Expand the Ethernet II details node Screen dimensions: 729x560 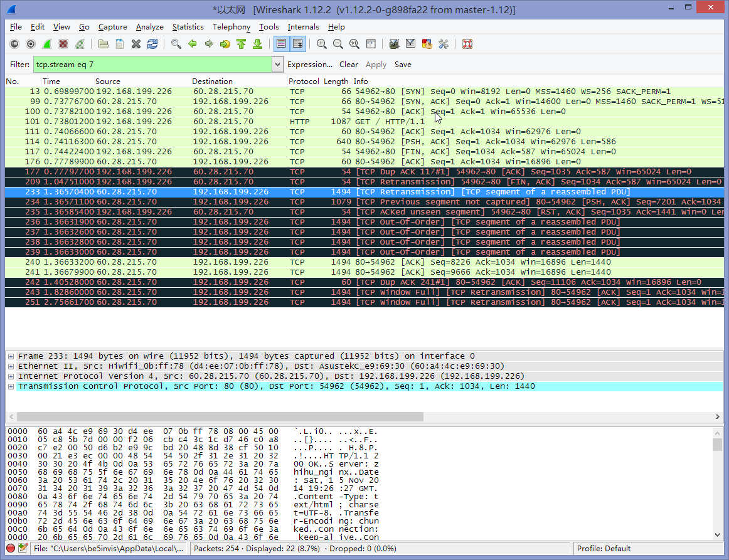[x=11, y=367]
